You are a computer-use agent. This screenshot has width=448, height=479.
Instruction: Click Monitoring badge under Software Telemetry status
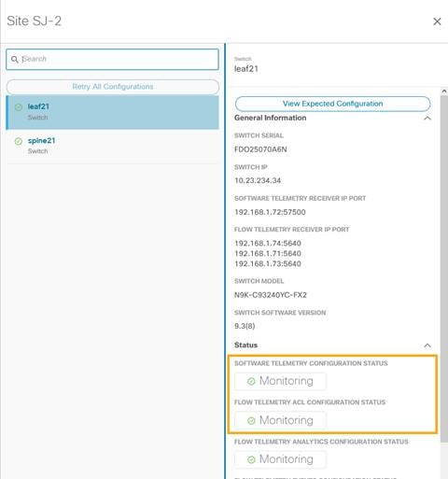pyautogui.click(x=280, y=381)
